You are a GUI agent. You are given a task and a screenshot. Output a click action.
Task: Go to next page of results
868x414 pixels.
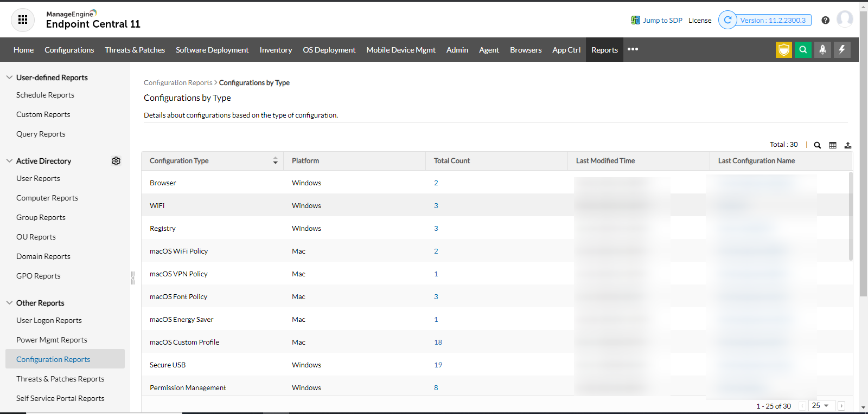(x=841, y=406)
